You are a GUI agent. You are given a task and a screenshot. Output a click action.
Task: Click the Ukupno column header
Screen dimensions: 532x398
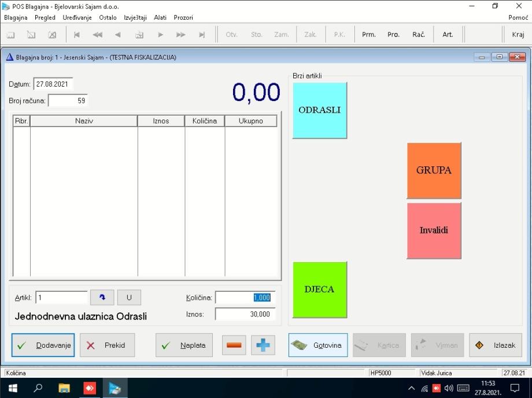(251, 121)
